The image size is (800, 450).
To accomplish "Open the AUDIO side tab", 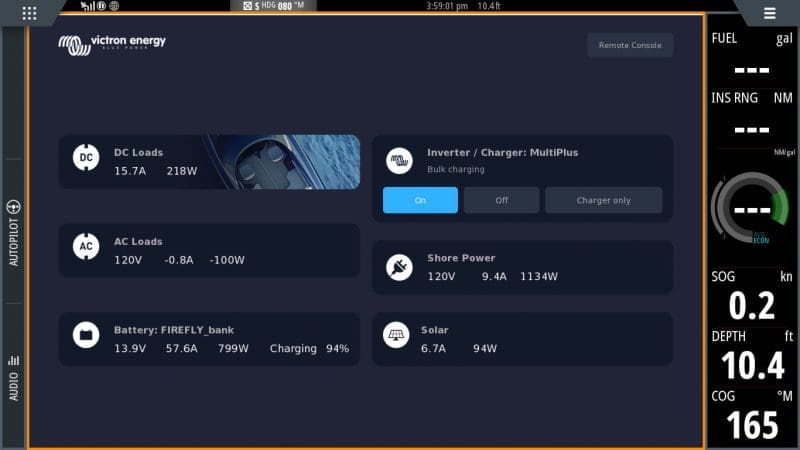I will point(13,377).
